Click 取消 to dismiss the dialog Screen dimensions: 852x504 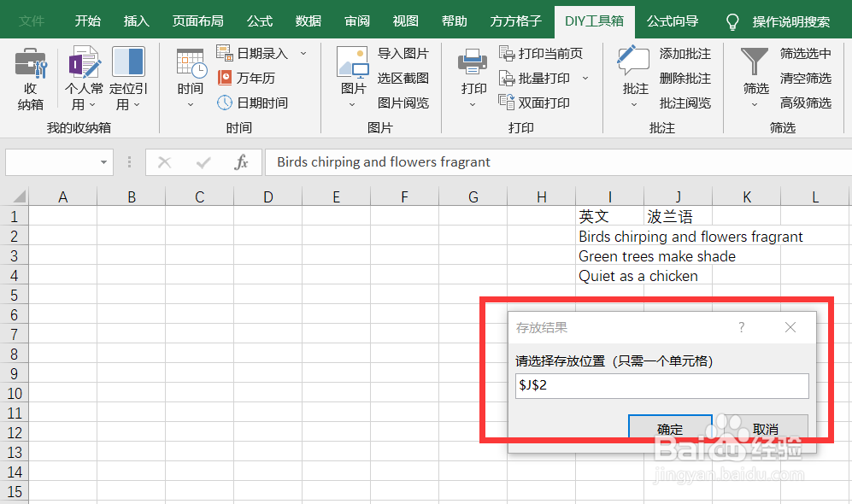(x=766, y=429)
